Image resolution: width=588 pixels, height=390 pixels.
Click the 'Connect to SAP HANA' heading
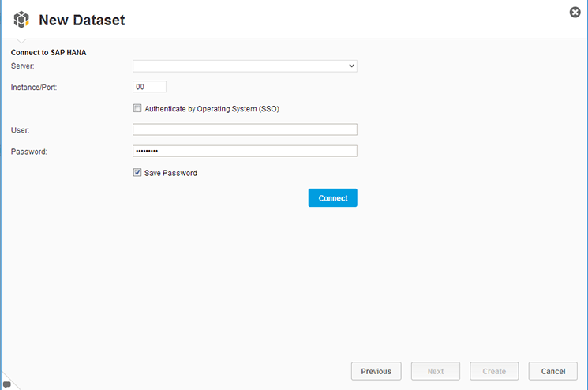point(48,53)
